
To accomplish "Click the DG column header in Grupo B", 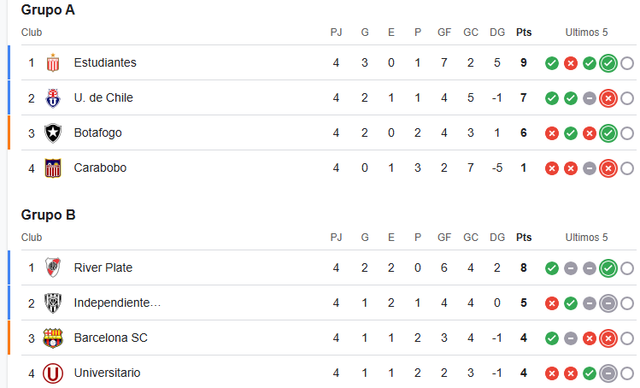I will [497, 237].
